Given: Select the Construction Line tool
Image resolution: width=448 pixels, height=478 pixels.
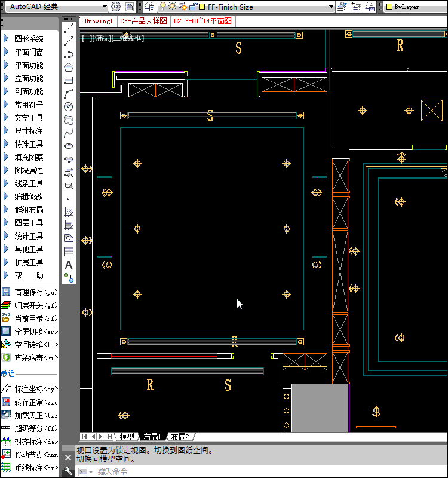Looking at the screenshot, I should pyautogui.click(x=69, y=41).
